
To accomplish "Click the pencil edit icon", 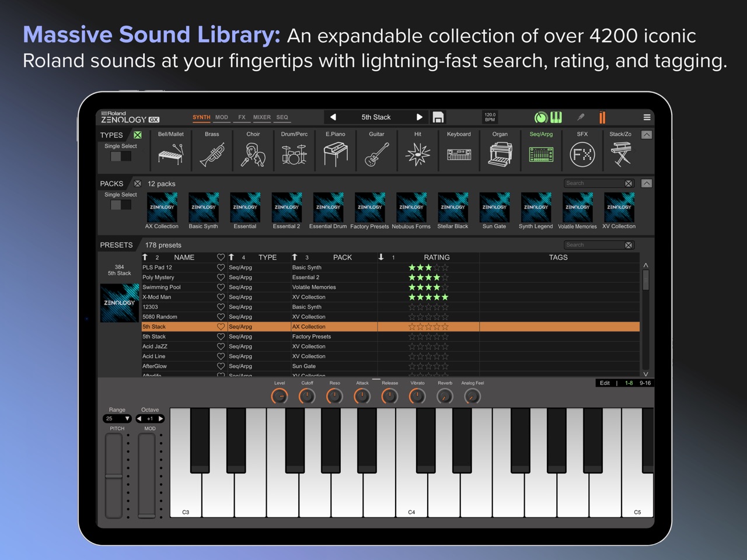I will coord(581,117).
